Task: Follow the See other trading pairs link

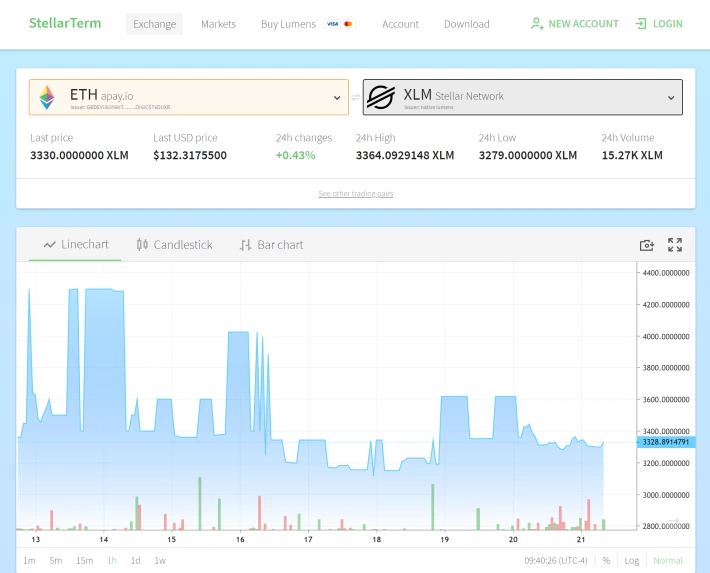Action: [355, 194]
